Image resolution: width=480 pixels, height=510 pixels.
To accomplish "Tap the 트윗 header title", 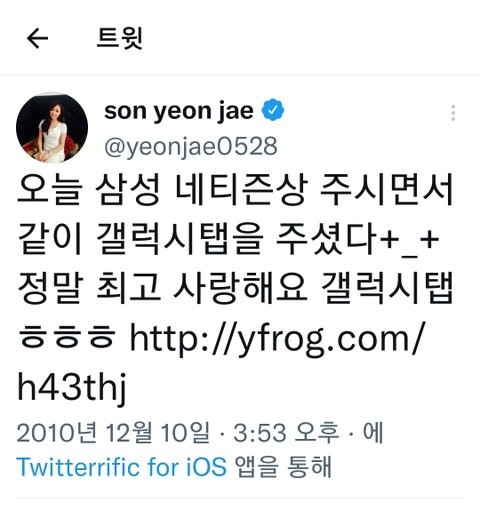I will pyautogui.click(x=120, y=38).
